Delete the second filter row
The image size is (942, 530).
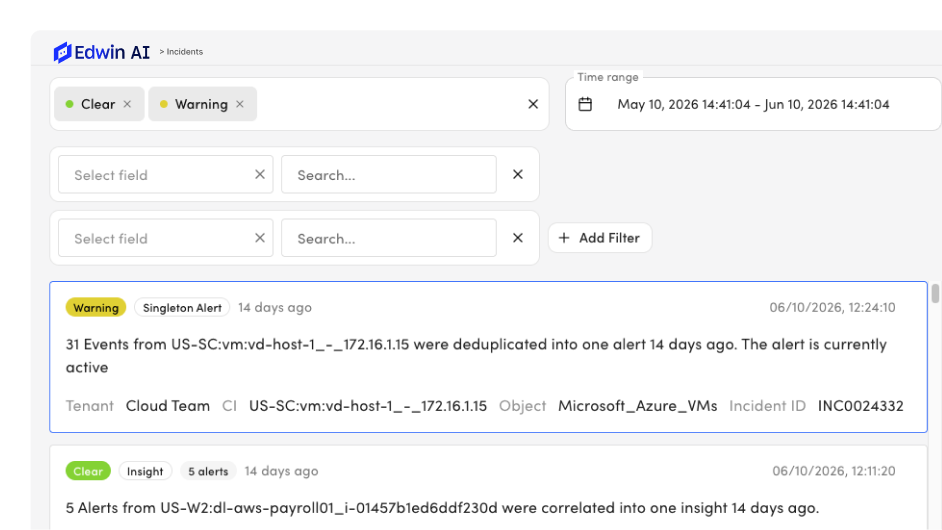click(518, 238)
